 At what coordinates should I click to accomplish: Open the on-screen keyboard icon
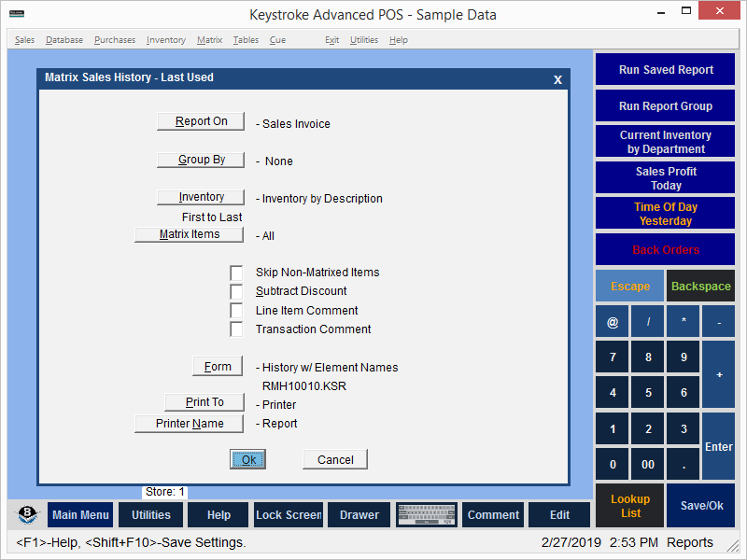tap(427, 515)
